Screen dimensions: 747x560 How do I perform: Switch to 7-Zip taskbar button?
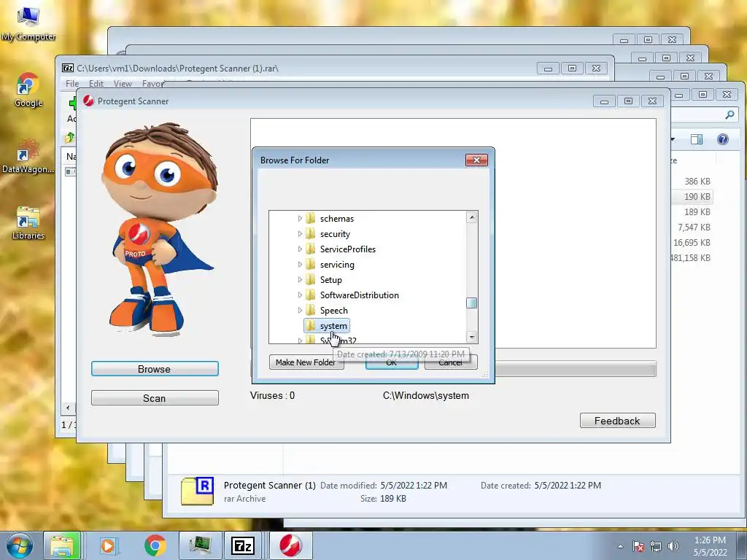[242, 545]
